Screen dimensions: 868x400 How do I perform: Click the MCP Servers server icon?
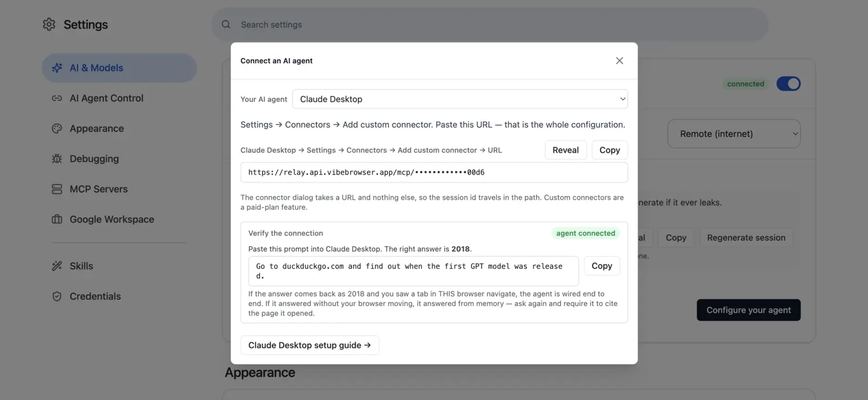(x=57, y=189)
